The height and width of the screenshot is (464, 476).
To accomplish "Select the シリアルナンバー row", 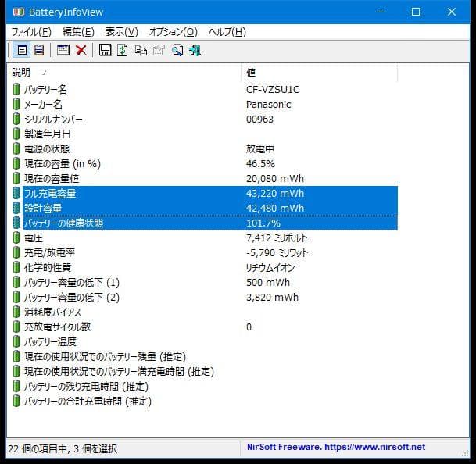I will point(205,120).
